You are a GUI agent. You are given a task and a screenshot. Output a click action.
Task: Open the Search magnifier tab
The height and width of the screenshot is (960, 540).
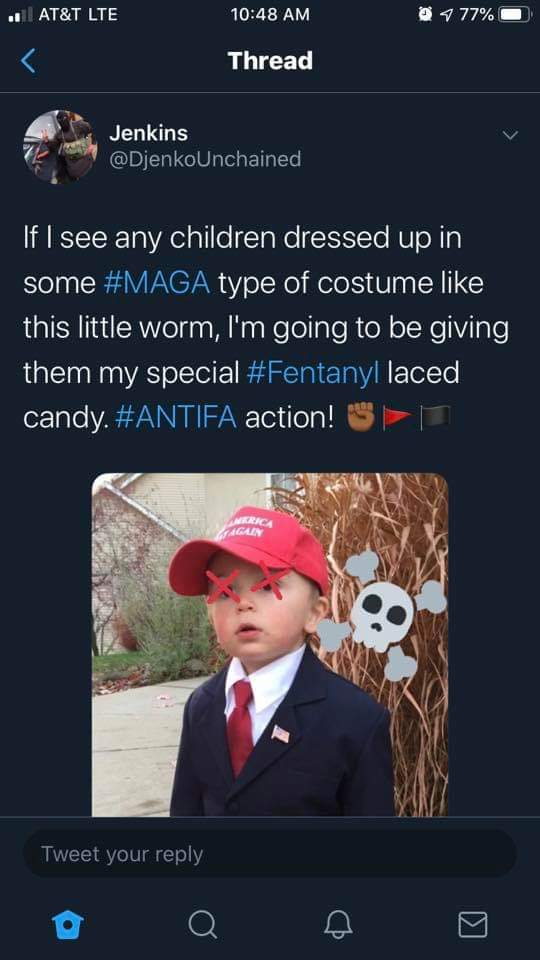coord(202,924)
